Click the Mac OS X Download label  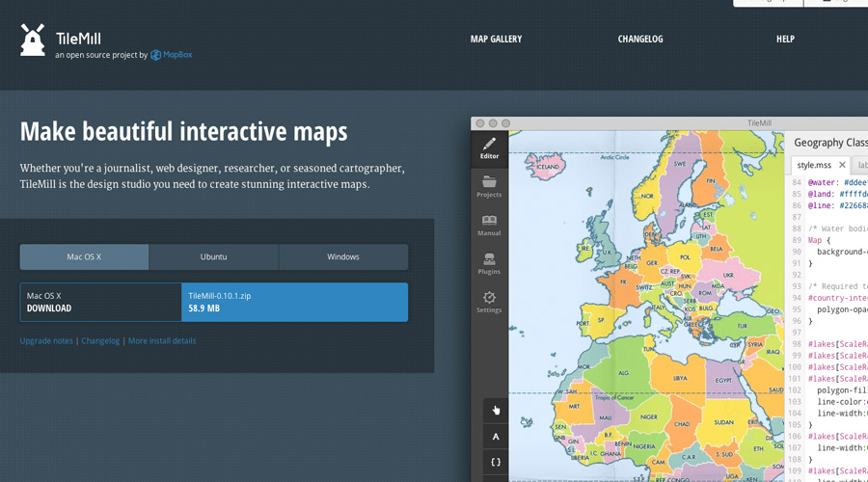[x=100, y=302]
